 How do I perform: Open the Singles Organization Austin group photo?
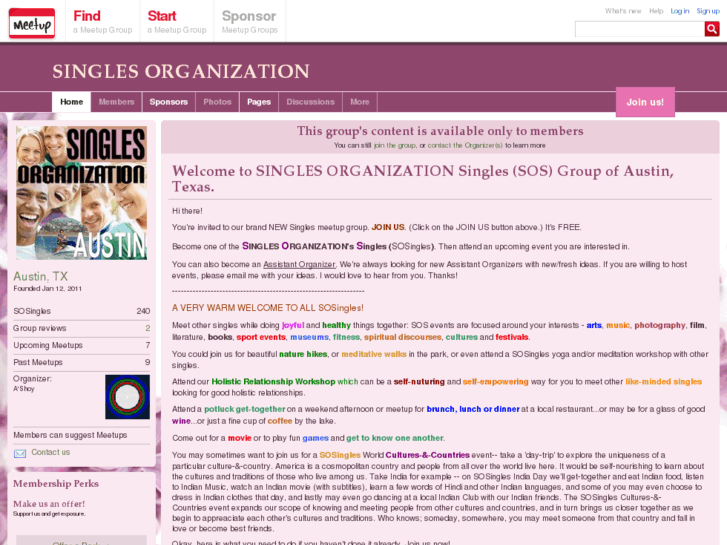point(82,192)
